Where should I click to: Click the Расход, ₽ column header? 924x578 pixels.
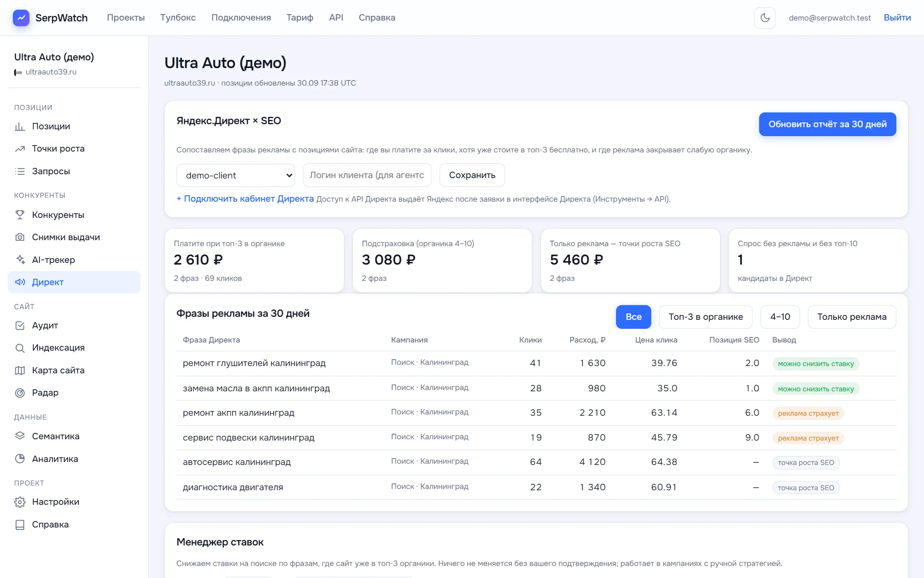[x=587, y=340]
